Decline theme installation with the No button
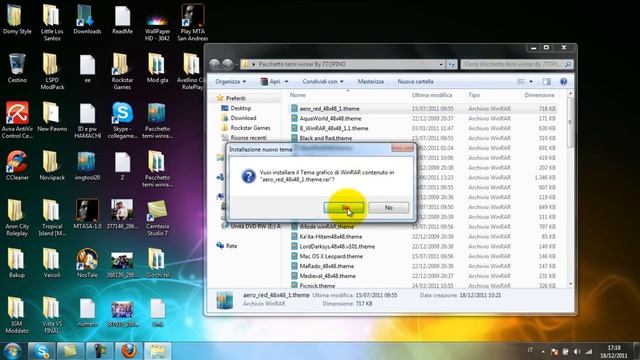 [x=389, y=207]
